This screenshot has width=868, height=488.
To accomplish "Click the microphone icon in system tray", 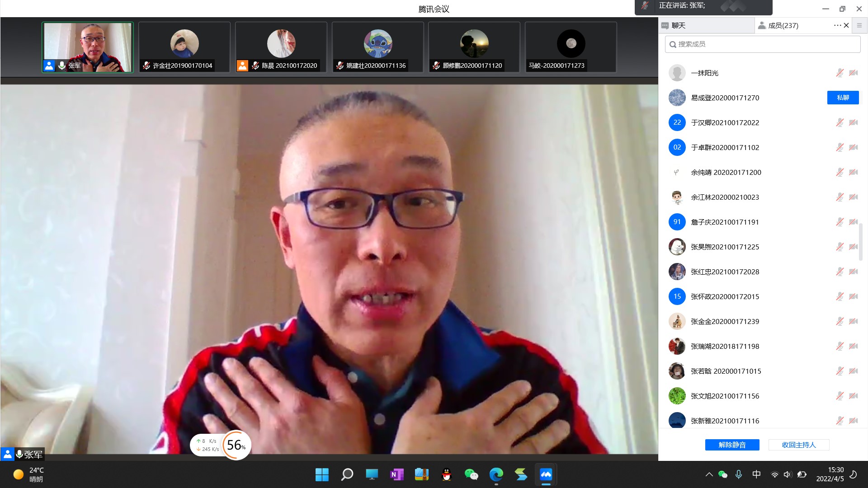I will [x=738, y=474].
